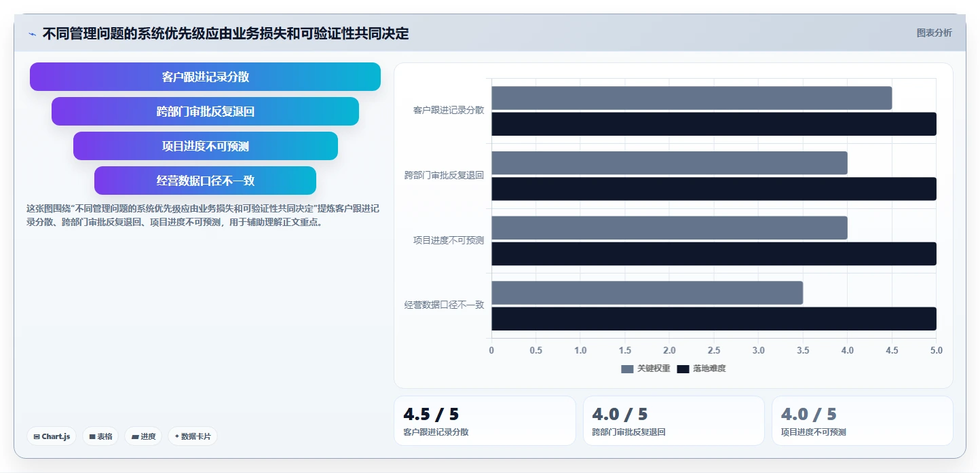Click the 5.0 tick on the x-axis
This screenshot has width=980, height=473.
pos(937,350)
